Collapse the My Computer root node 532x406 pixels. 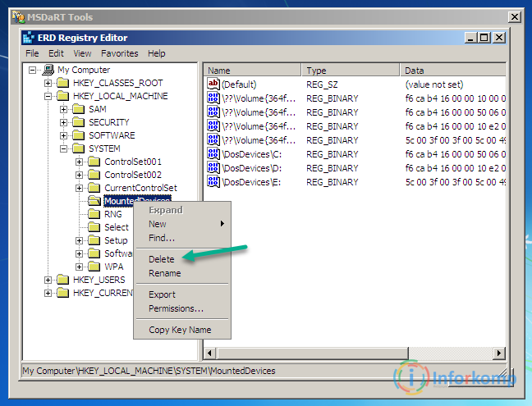(x=32, y=71)
